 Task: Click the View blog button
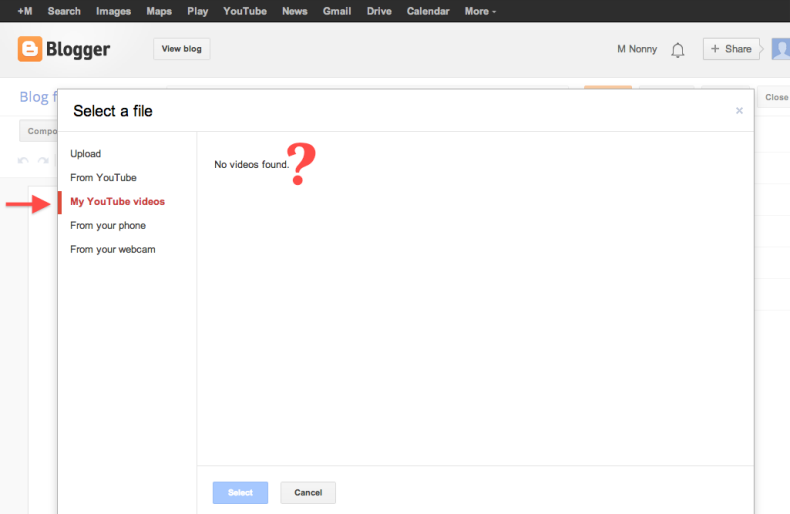coord(181,49)
